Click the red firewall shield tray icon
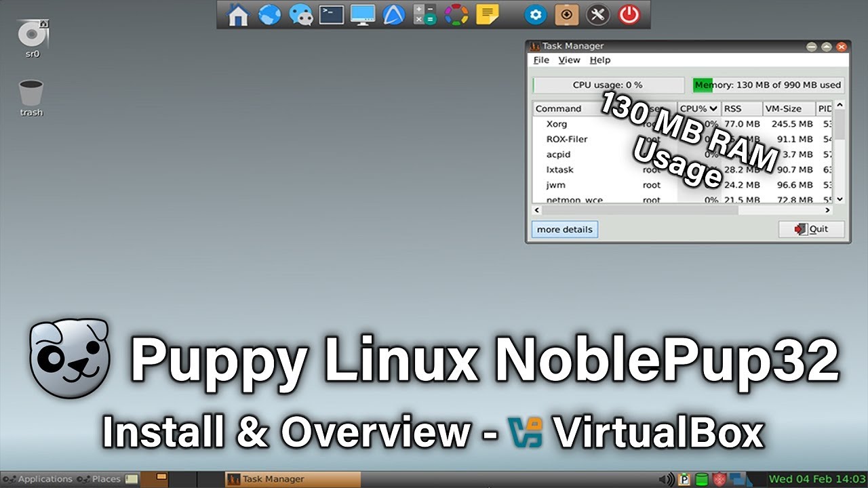Viewport: 868px width, 488px height. pyautogui.click(x=719, y=479)
